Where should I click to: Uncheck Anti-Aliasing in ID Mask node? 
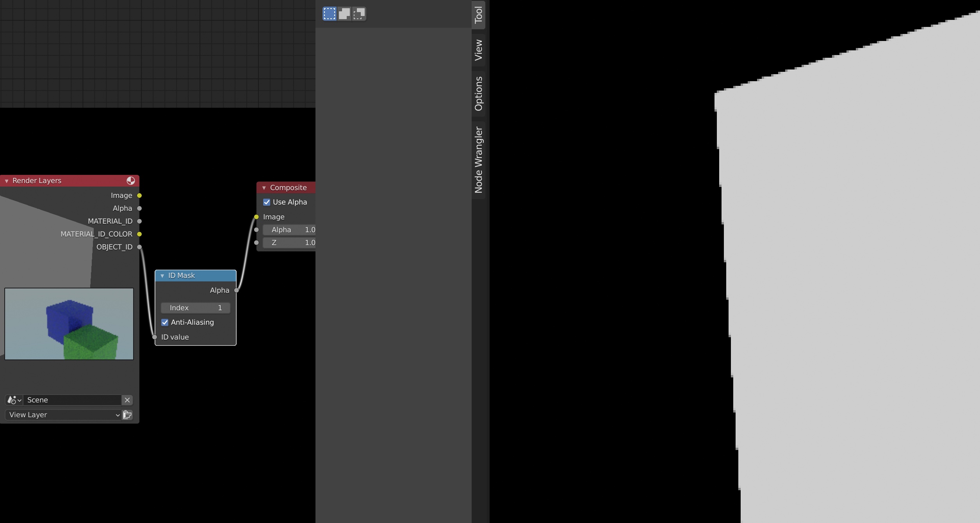point(165,322)
